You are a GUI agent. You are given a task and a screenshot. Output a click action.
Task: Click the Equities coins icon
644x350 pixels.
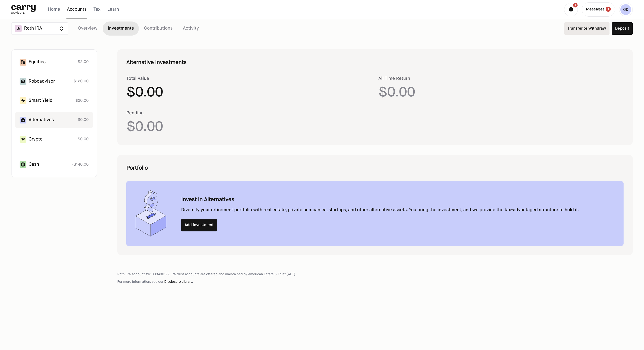pyautogui.click(x=23, y=62)
